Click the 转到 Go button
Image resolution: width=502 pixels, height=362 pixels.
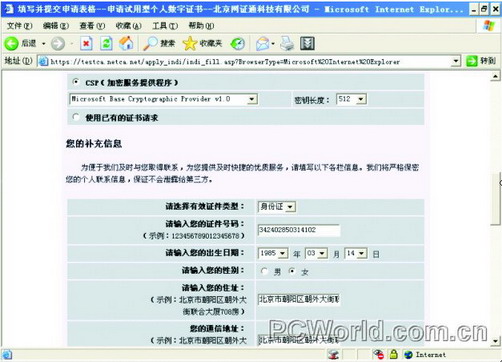pyautogui.click(x=481, y=61)
